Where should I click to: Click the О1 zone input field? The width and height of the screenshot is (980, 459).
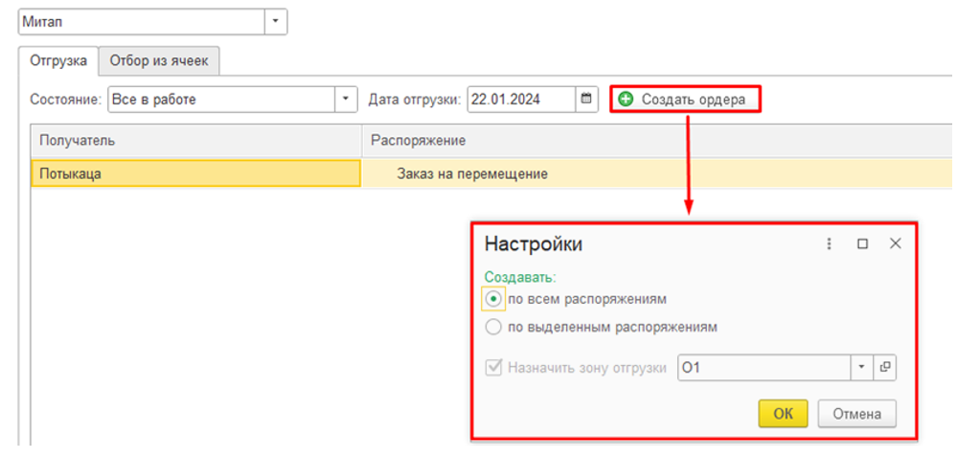pos(763,368)
